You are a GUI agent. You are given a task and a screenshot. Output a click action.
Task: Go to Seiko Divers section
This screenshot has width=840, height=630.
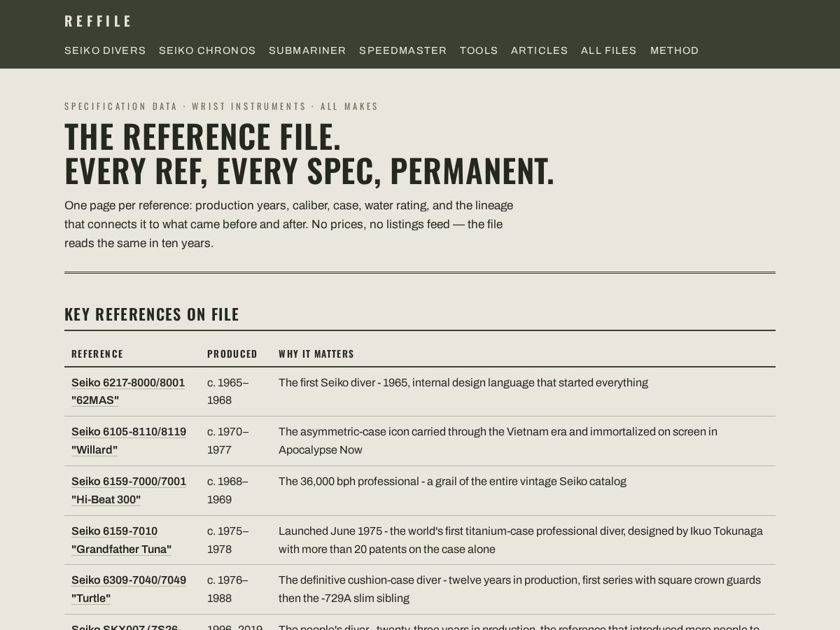105,50
